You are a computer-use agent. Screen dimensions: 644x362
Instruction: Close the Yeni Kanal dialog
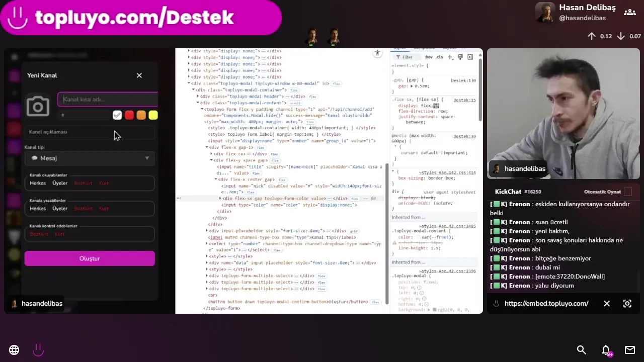tap(139, 75)
